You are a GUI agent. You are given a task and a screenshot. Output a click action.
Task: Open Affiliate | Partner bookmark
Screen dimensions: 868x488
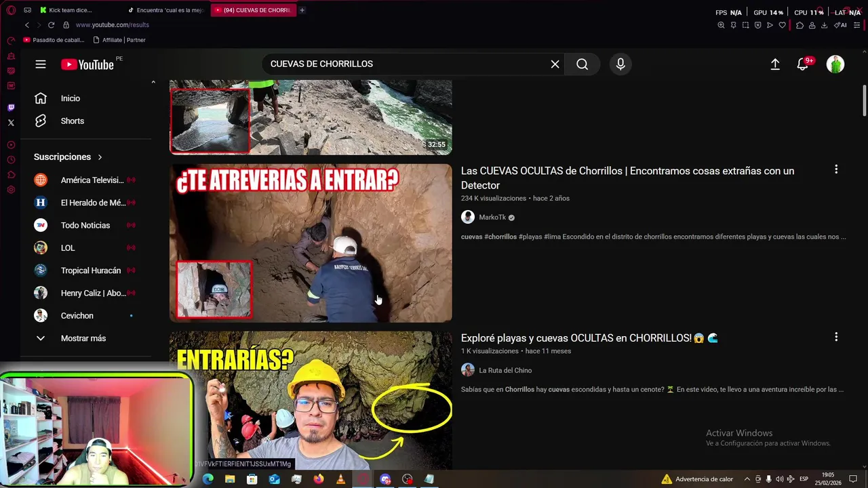pyautogui.click(x=119, y=40)
